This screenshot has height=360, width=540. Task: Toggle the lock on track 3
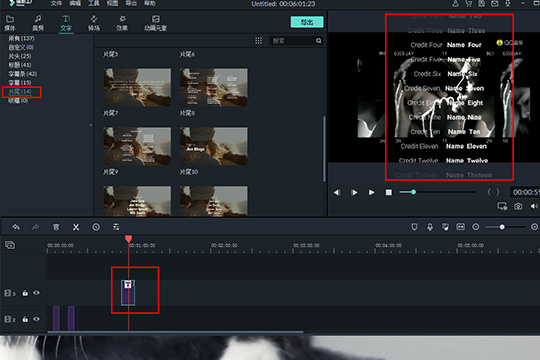pyautogui.click(x=25, y=293)
